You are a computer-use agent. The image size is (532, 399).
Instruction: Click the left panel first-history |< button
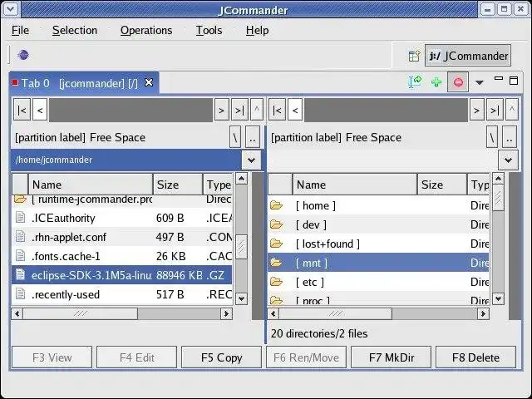(22, 110)
